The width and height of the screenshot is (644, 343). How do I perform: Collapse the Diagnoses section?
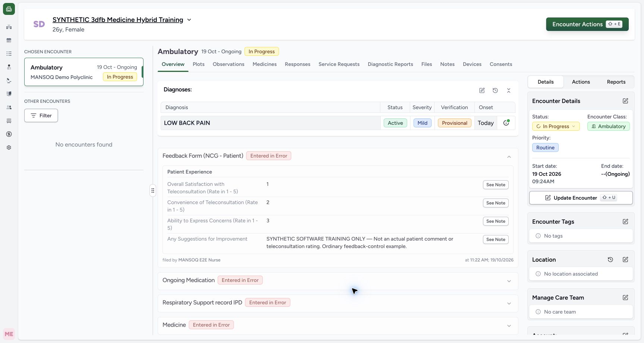(x=509, y=90)
